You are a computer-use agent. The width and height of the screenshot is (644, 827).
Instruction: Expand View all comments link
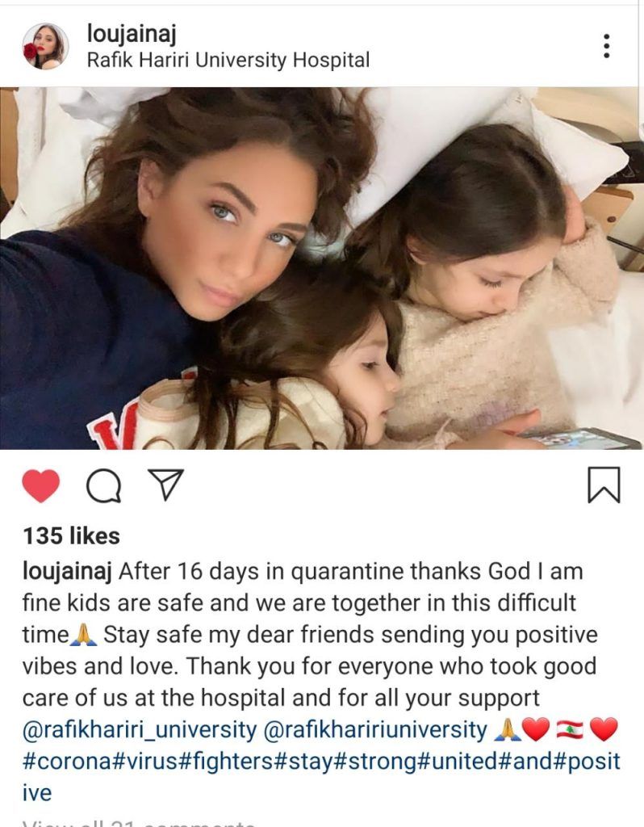[139, 823]
